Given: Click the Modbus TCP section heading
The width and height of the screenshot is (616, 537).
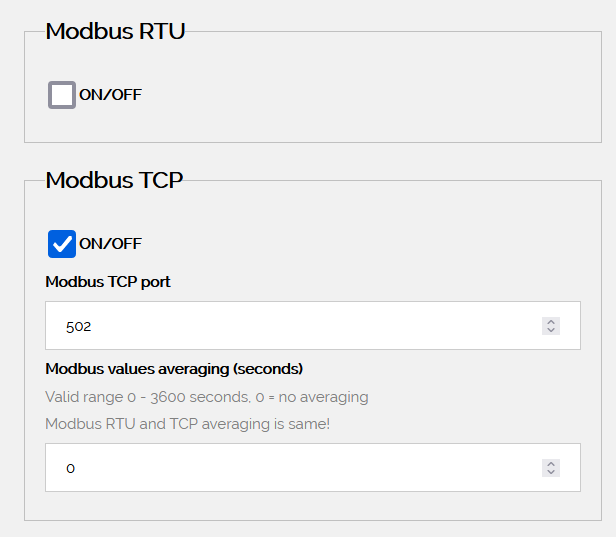Looking at the screenshot, I should (114, 180).
